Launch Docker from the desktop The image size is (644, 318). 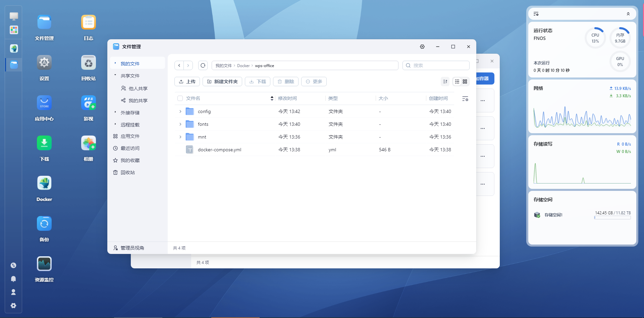[x=44, y=183]
